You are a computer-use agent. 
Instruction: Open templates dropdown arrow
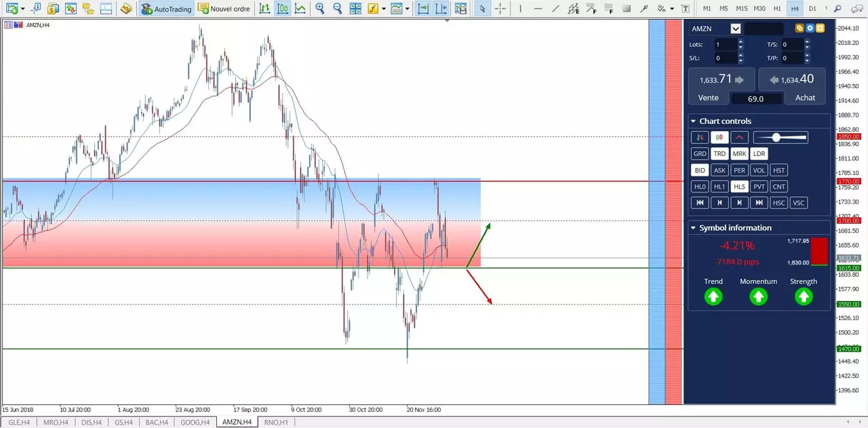(407, 9)
